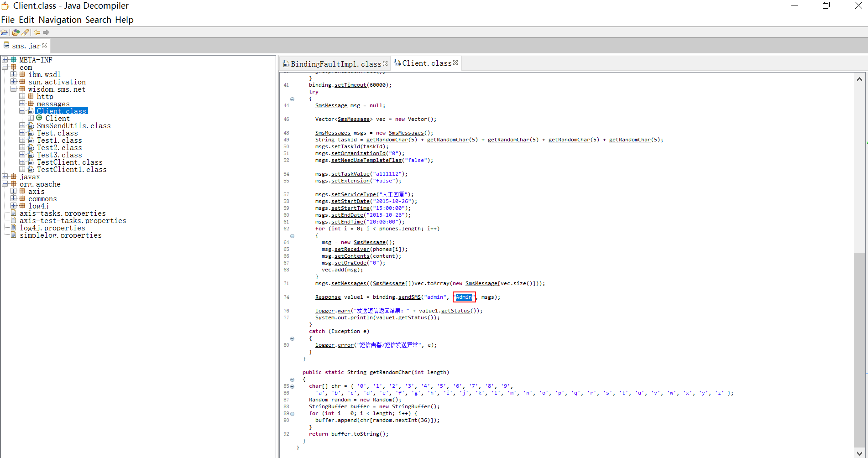
Task: Click the messages package icon
Action: coord(31,104)
